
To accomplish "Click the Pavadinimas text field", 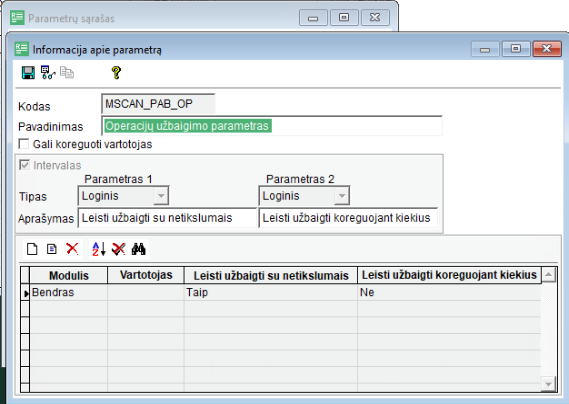I will point(272,126).
